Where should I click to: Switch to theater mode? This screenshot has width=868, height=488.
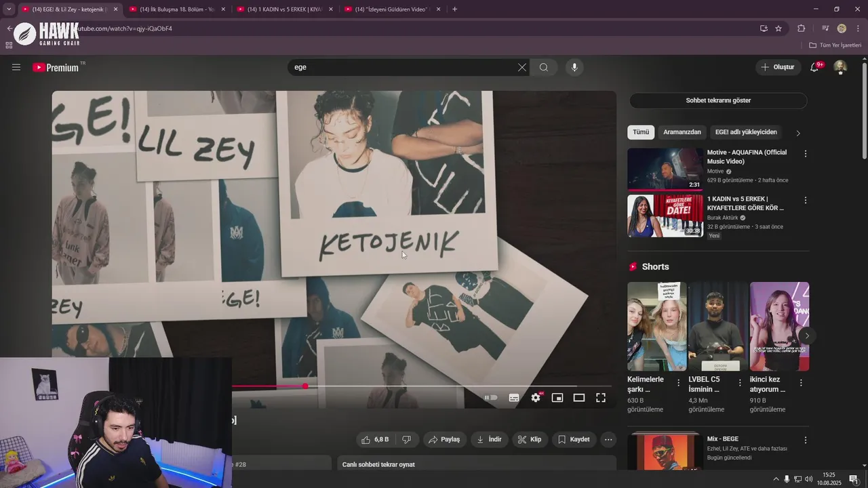point(579,398)
